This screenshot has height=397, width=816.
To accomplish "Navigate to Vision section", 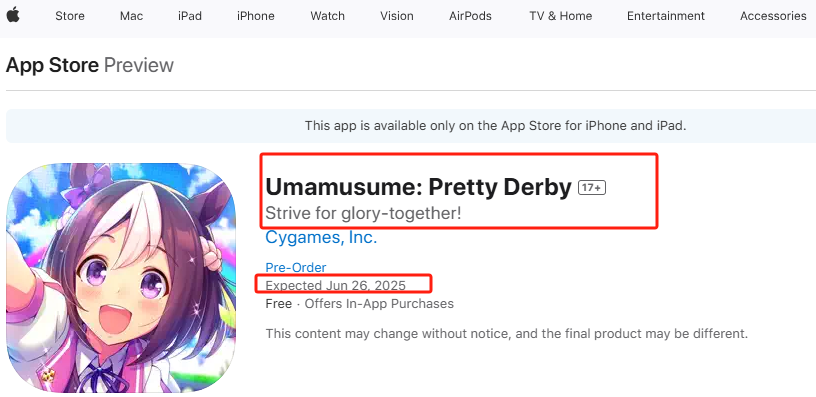I will [x=397, y=16].
